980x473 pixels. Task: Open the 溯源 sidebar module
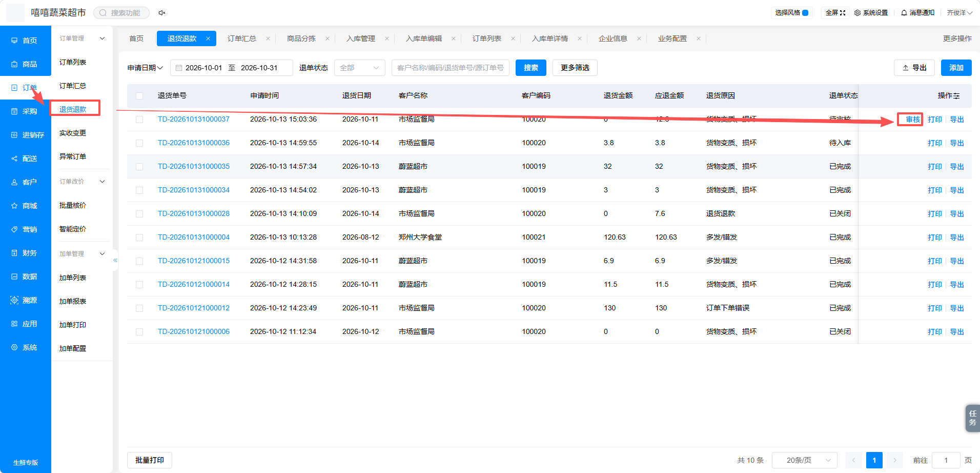pyautogui.click(x=25, y=300)
